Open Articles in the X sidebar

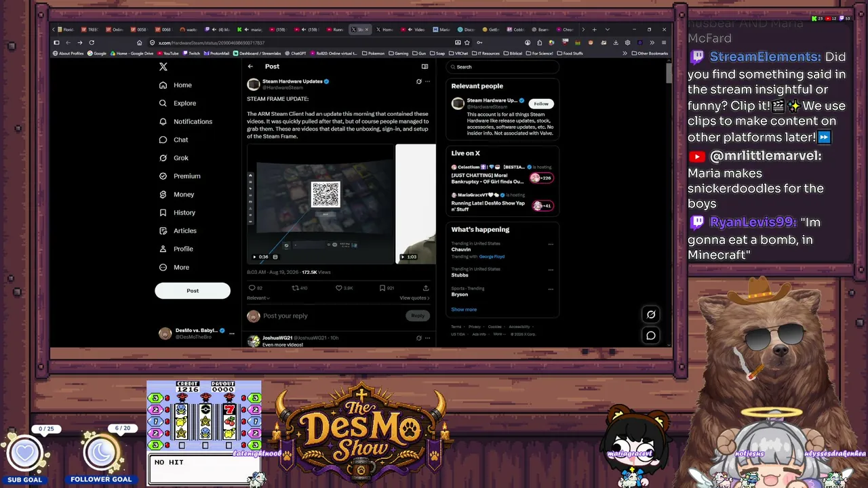(x=178, y=231)
